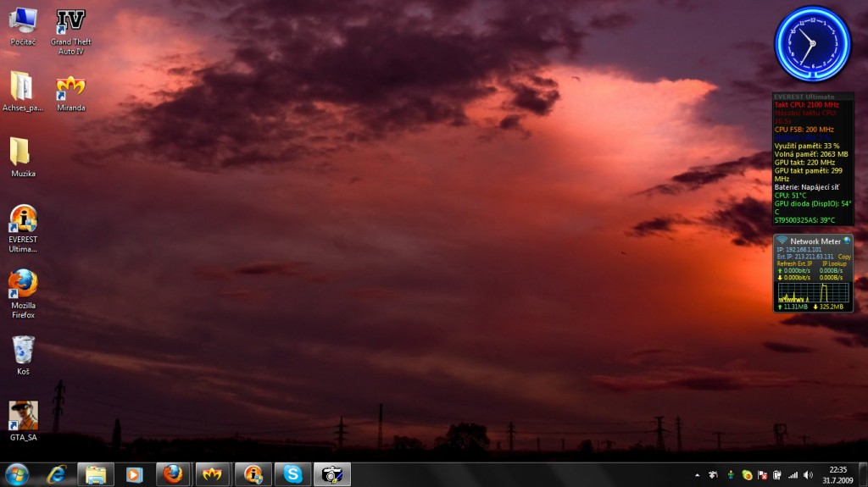Show hidden system tray icons
This screenshot has width=868, height=487.
(698, 475)
